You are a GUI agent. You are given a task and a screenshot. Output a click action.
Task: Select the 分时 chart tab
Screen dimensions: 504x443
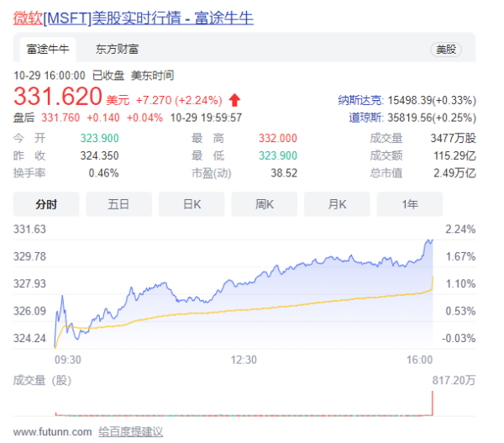[x=46, y=204]
